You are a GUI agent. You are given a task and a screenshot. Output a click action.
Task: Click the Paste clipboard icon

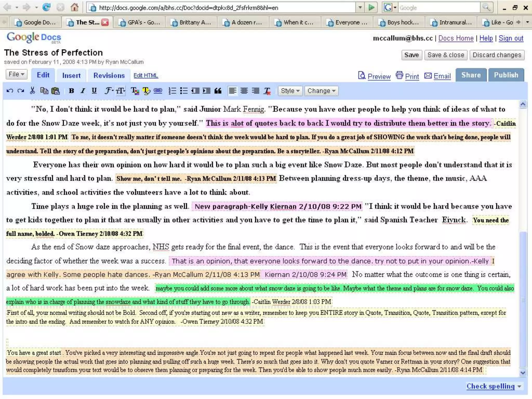(x=56, y=91)
